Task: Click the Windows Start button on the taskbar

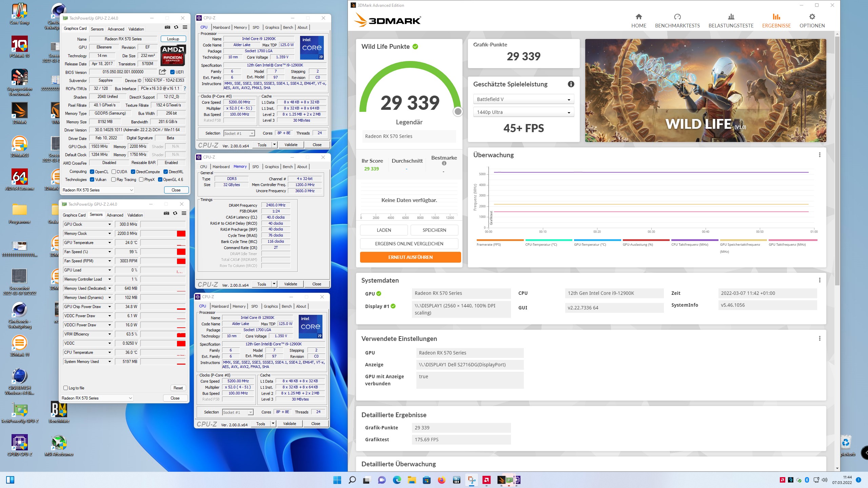Action: [x=337, y=480]
